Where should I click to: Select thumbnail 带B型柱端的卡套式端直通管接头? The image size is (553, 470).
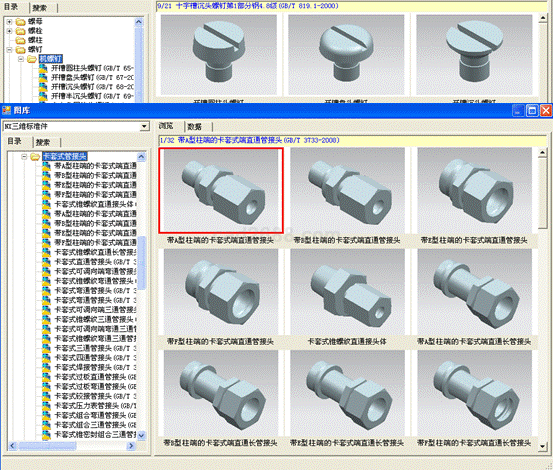pos(347,191)
